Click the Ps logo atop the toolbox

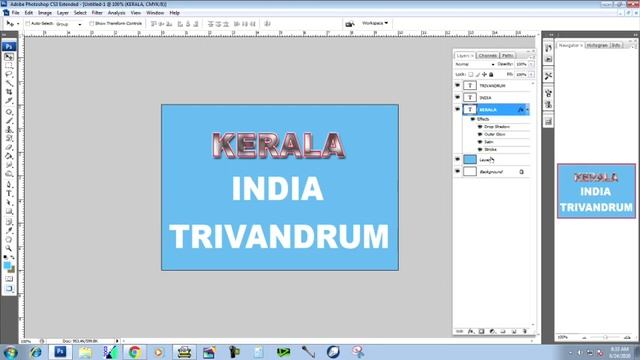point(9,46)
